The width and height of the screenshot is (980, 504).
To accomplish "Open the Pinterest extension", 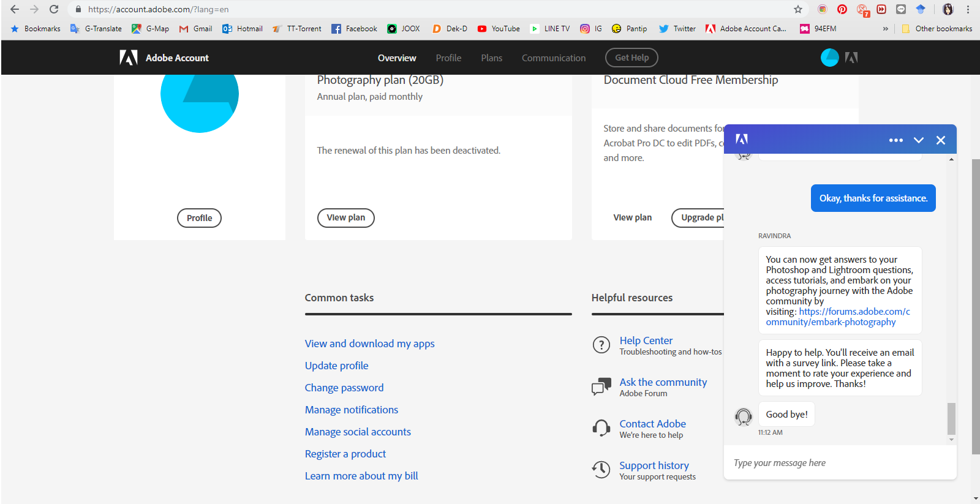I will click(x=842, y=9).
